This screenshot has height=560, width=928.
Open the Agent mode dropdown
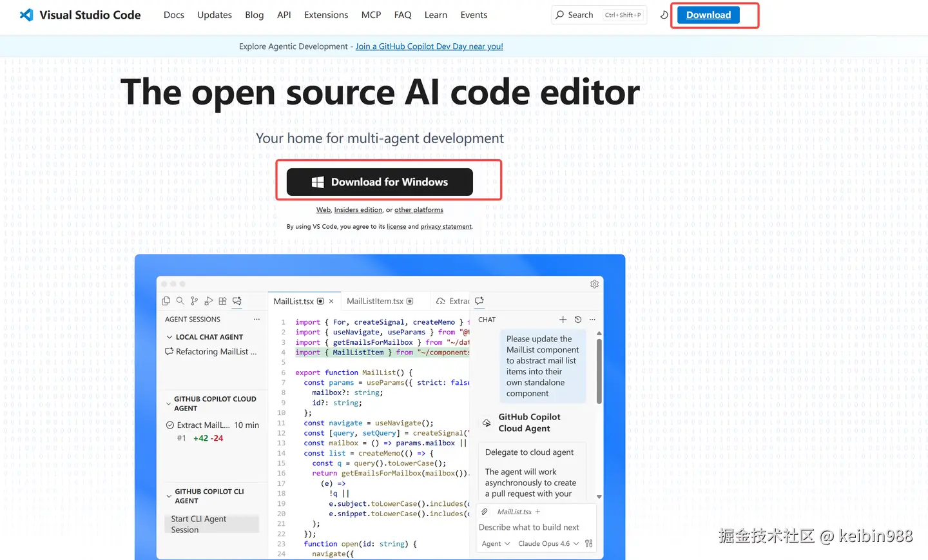coord(496,544)
